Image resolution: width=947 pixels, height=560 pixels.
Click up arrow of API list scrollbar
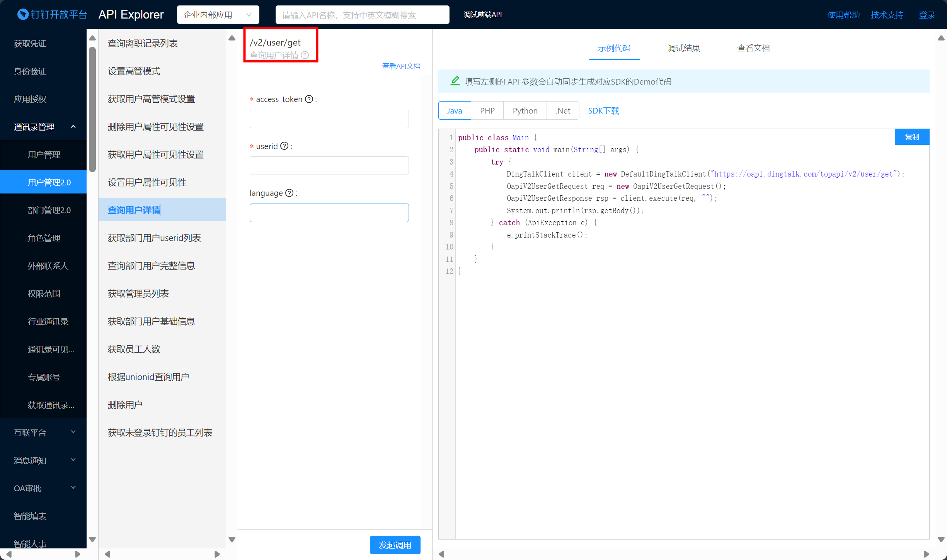pyautogui.click(x=232, y=38)
